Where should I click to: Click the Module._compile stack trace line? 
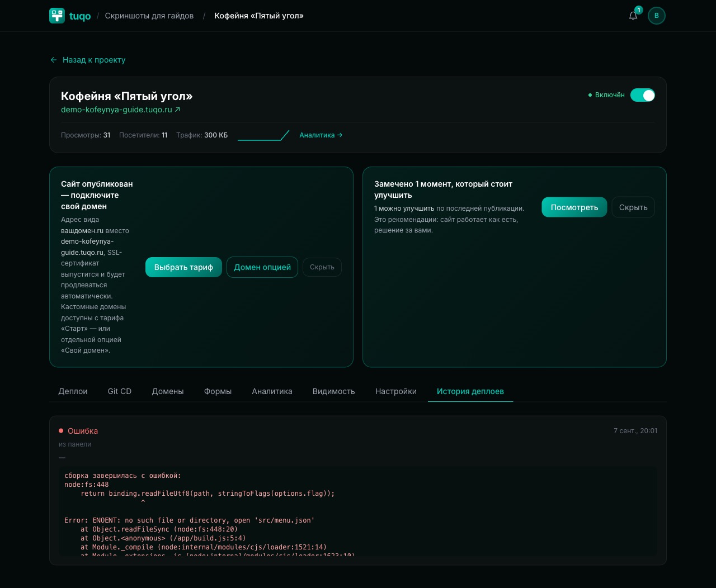[x=204, y=547]
